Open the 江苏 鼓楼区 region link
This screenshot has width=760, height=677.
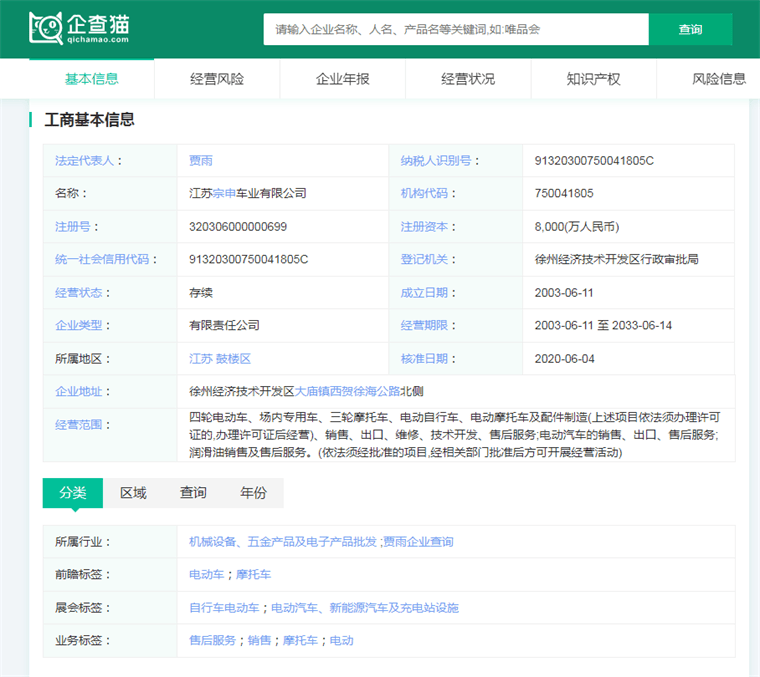click(x=219, y=358)
